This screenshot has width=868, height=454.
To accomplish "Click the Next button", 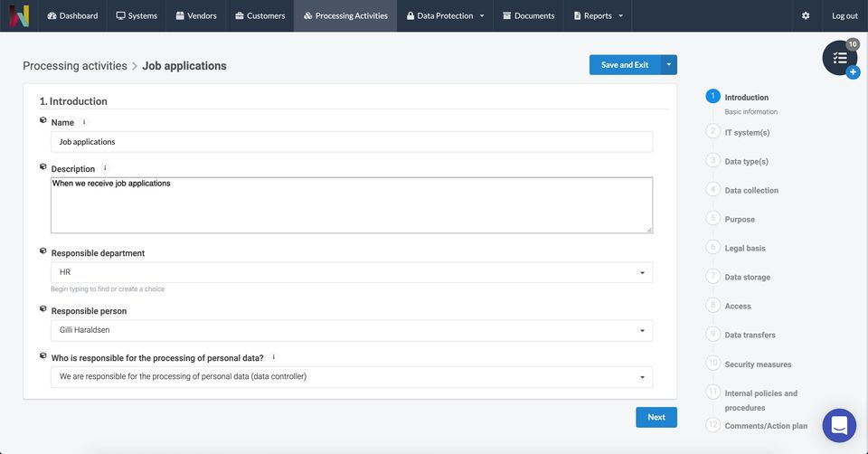I will (656, 417).
